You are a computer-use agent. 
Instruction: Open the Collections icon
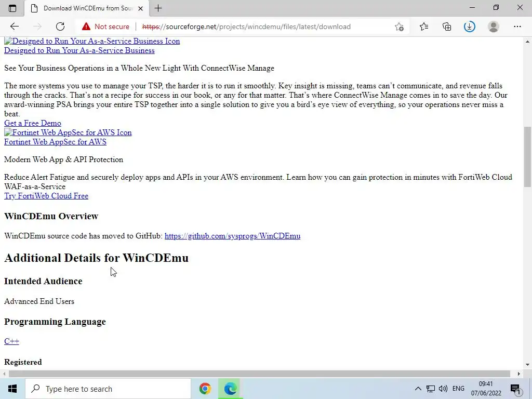[447, 26]
